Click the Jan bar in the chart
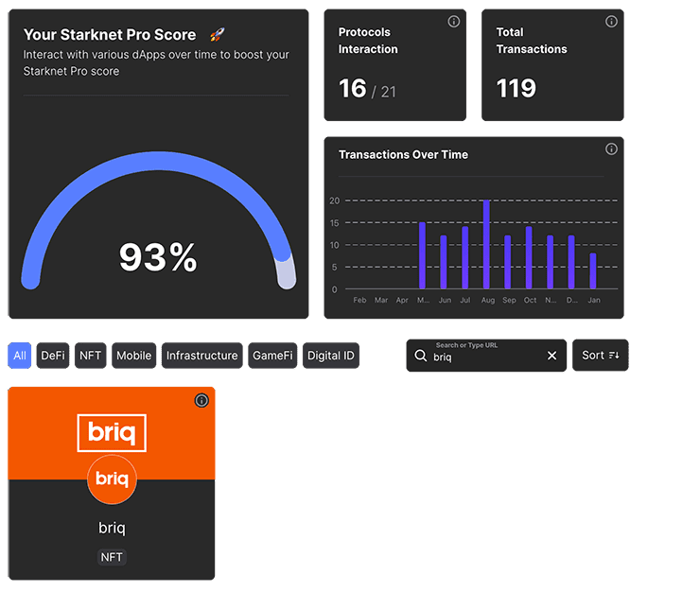Viewport: 700px width, 592px height. click(x=593, y=271)
